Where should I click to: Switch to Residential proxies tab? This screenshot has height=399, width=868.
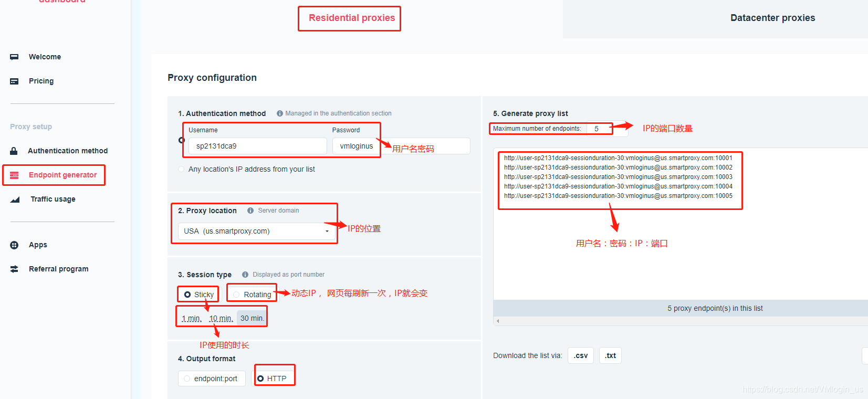coord(352,18)
